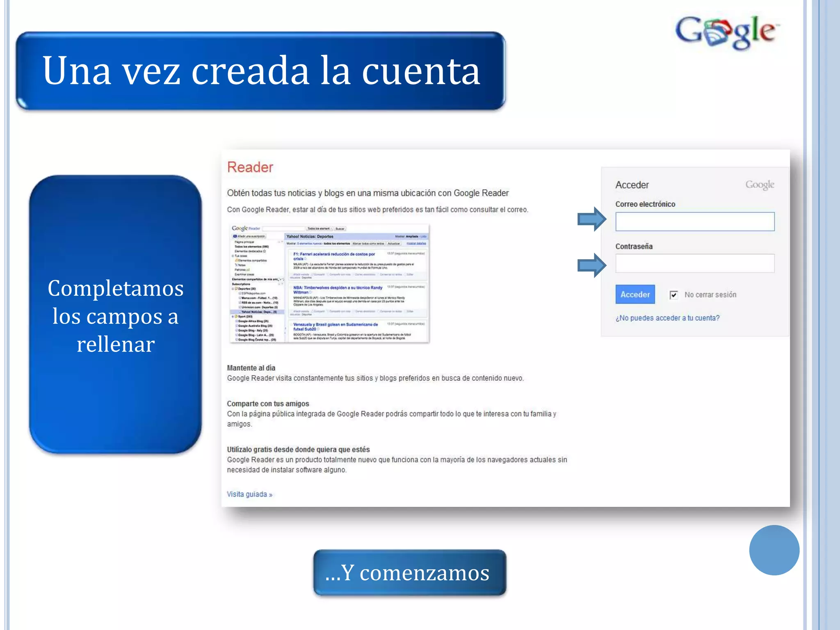Select 'Completamos los campos a rellenar' box
This screenshot has height=630, width=840.
[x=115, y=315]
